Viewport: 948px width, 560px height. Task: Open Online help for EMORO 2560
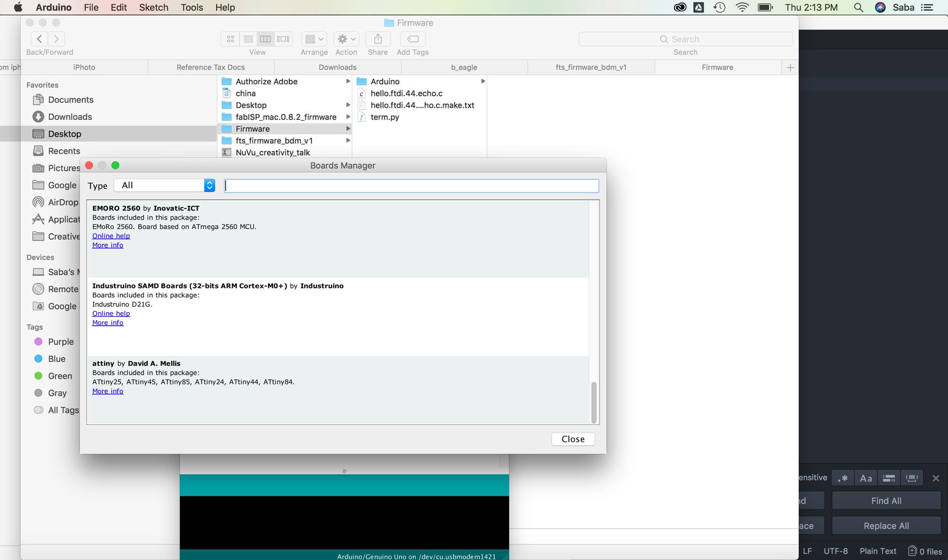(111, 236)
